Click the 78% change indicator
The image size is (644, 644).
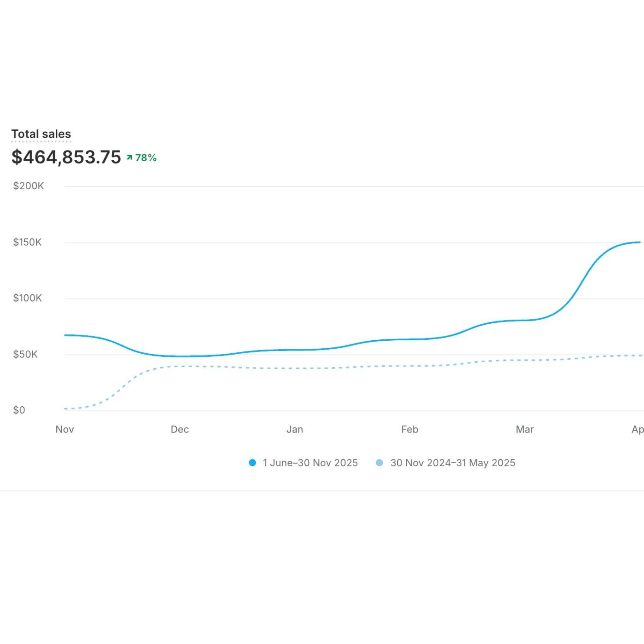(x=146, y=158)
